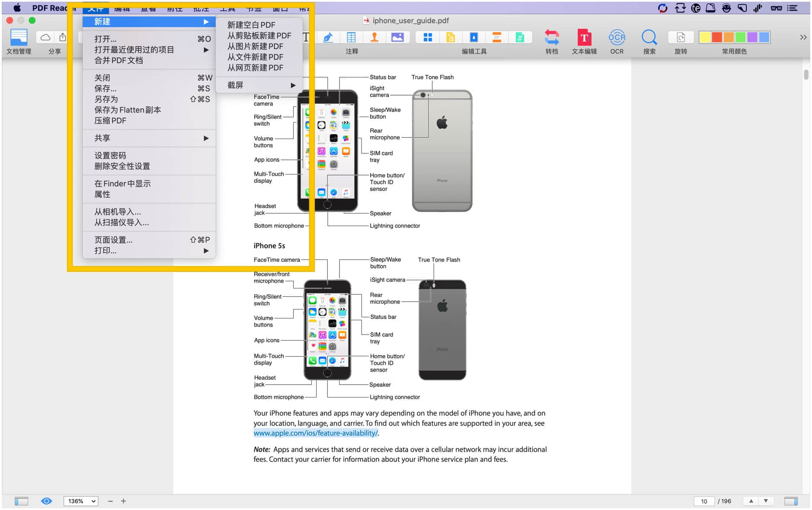Open the page grid editing tool

(x=428, y=38)
